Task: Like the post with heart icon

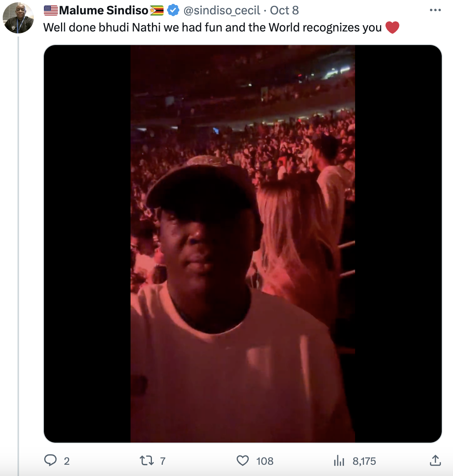Action: click(243, 461)
